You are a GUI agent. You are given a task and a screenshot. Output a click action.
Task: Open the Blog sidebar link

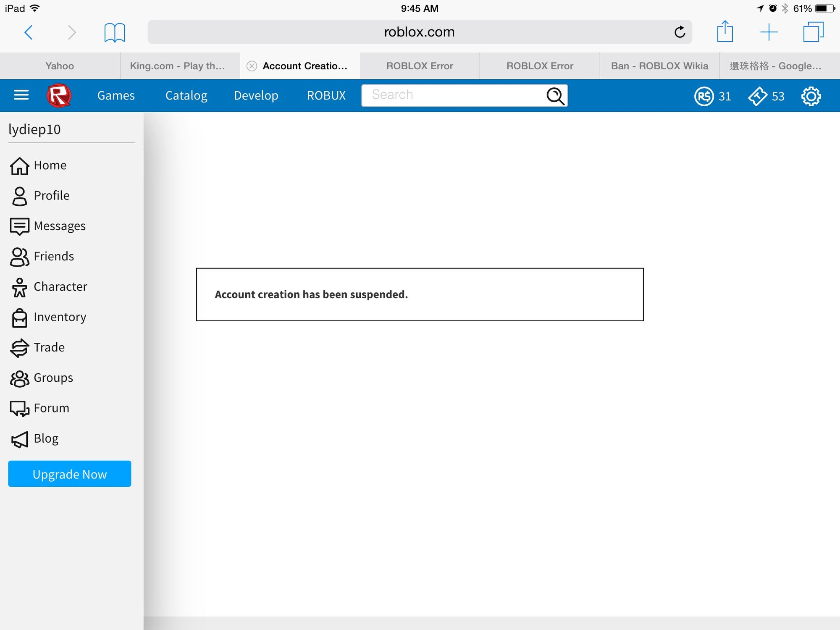point(46,438)
